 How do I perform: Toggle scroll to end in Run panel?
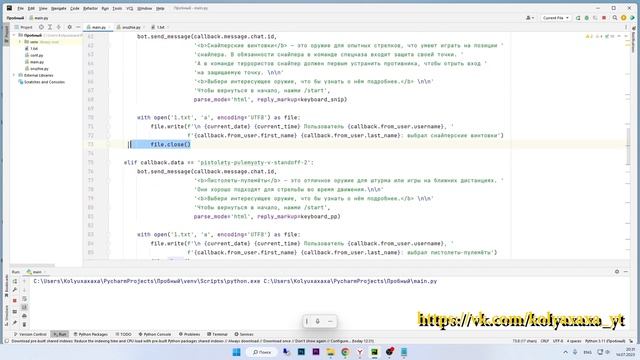(24, 307)
